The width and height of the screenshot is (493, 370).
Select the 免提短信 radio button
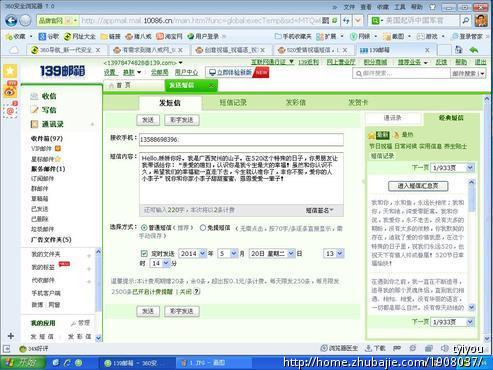[x=202, y=228]
